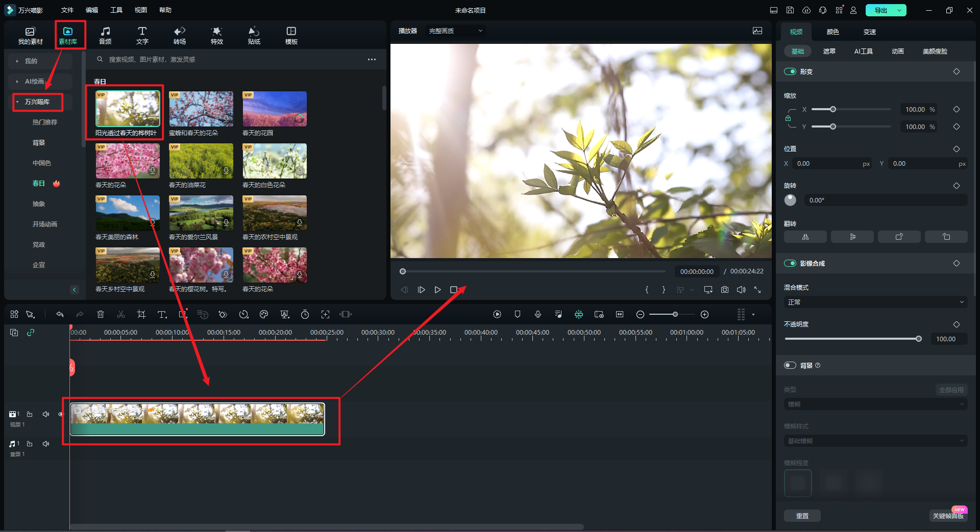Switch to the 颜色 color tab
The image size is (980, 532).
coord(832,32)
